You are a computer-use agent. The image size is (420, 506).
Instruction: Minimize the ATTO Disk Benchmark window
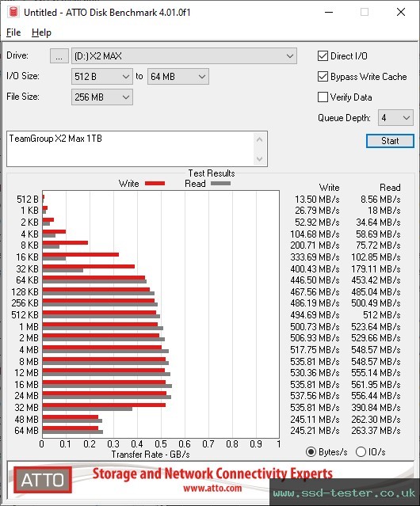(x=329, y=12)
